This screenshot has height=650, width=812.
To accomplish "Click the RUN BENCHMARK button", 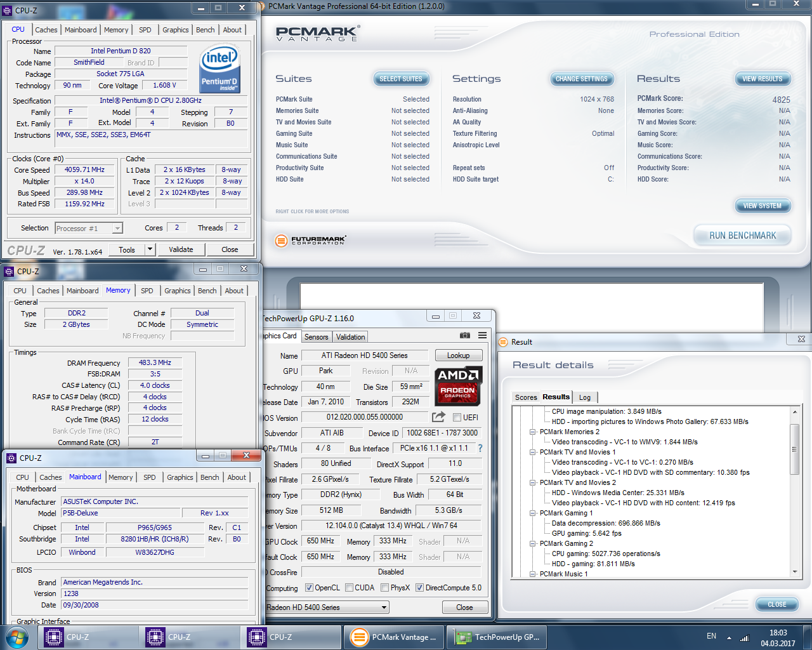I will pyautogui.click(x=742, y=235).
